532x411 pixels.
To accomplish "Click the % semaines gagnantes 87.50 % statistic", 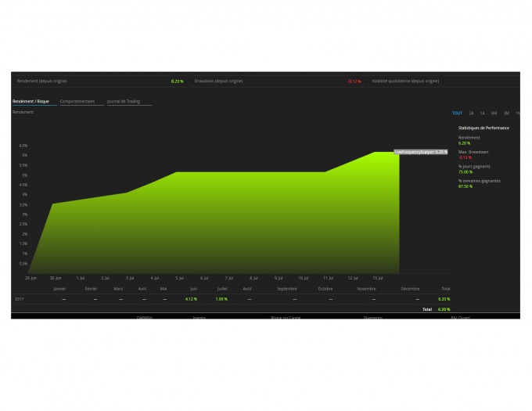I will pos(480,183).
